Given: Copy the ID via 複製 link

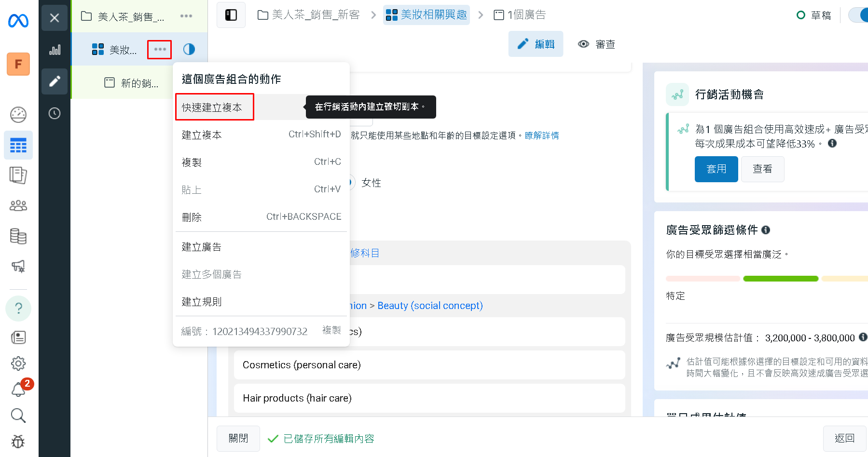Looking at the screenshot, I should click(x=331, y=330).
